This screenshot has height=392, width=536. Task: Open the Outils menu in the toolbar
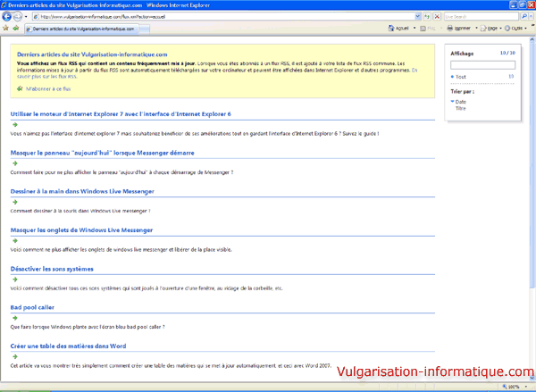coord(515,29)
